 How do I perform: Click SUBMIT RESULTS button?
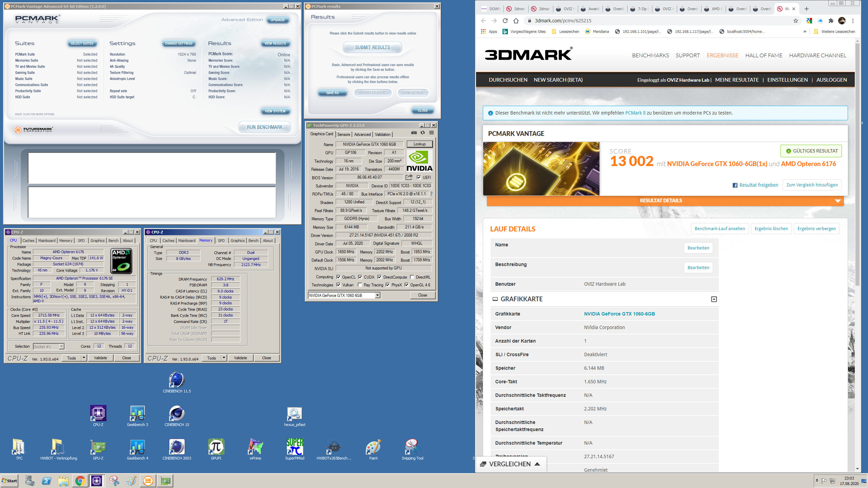pos(372,47)
